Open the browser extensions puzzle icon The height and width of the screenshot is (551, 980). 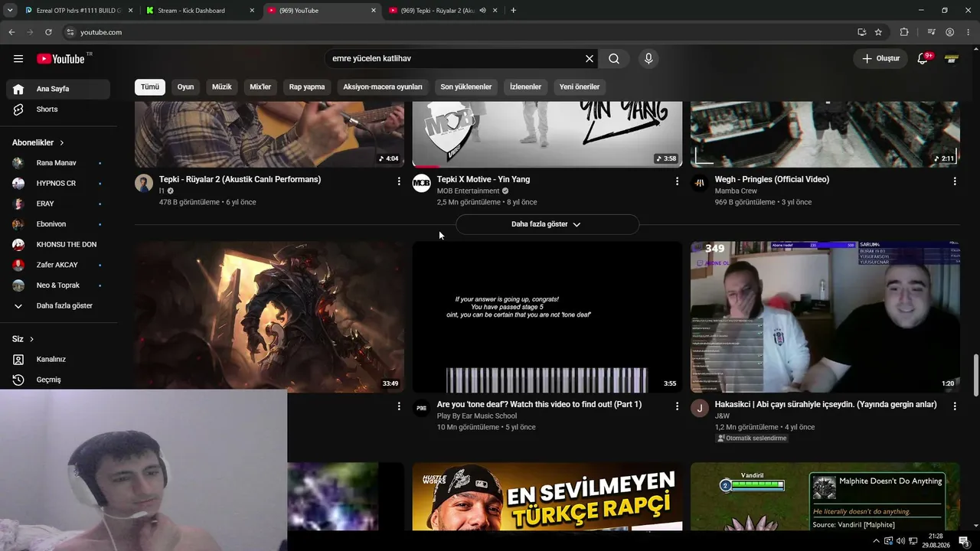[x=904, y=32]
